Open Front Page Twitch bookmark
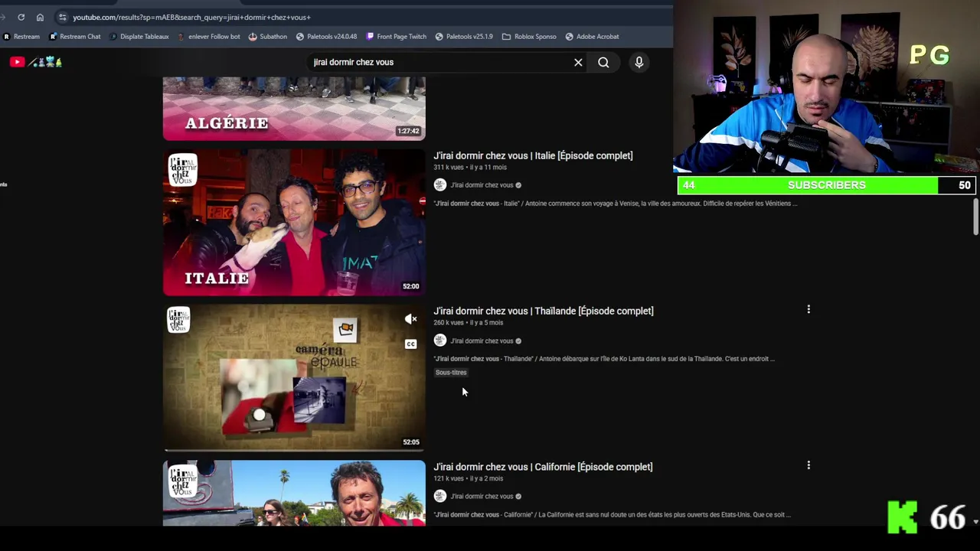The height and width of the screenshot is (551, 980). 397,36
